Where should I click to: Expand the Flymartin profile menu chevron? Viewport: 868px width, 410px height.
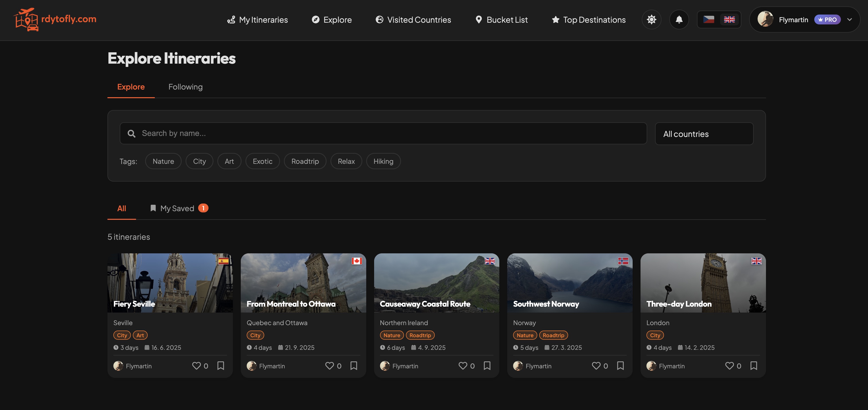click(x=851, y=19)
